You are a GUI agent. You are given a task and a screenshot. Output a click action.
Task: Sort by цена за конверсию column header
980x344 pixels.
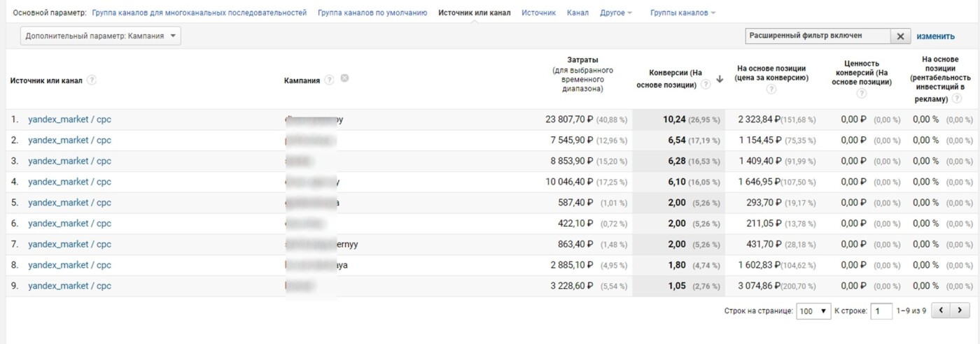coord(771,73)
